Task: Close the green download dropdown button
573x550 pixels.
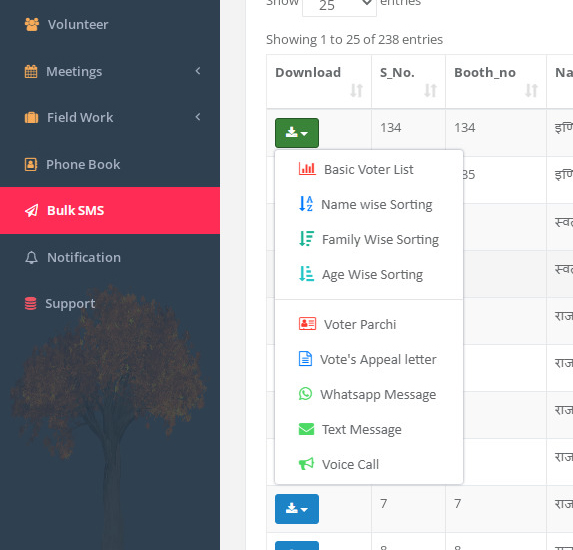Action: point(297,133)
